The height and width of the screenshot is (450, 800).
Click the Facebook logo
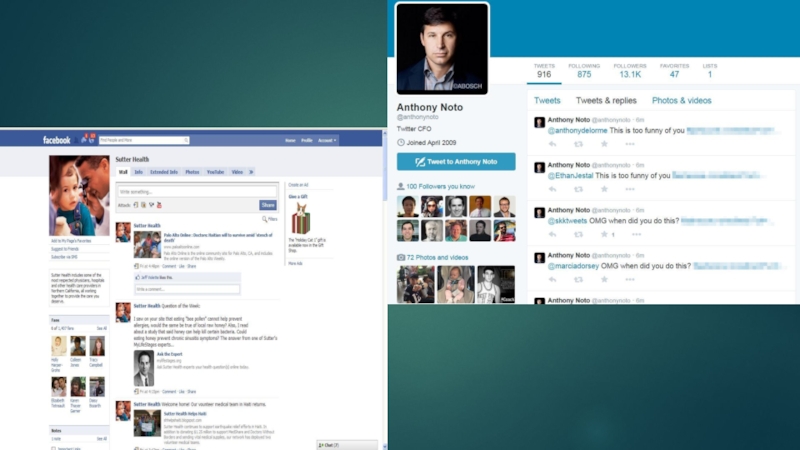pyautogui.click(x=56, y=140)
